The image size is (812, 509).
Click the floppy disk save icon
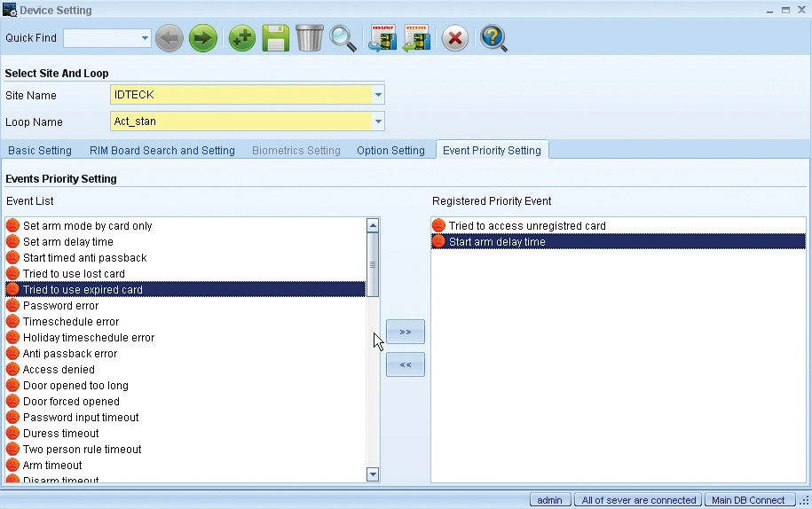[x=276, y=38]
